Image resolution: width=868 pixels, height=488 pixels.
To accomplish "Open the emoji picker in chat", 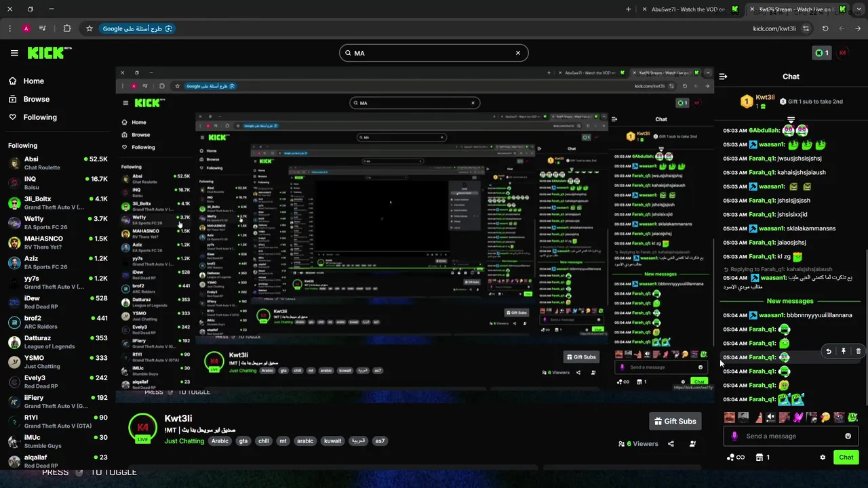I will click(x=848, y=436).
